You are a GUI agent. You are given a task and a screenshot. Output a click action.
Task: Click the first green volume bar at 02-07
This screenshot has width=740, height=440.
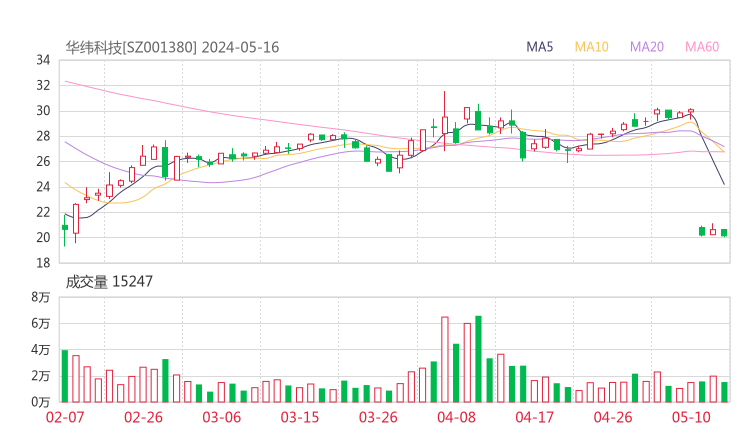point(65,376)
